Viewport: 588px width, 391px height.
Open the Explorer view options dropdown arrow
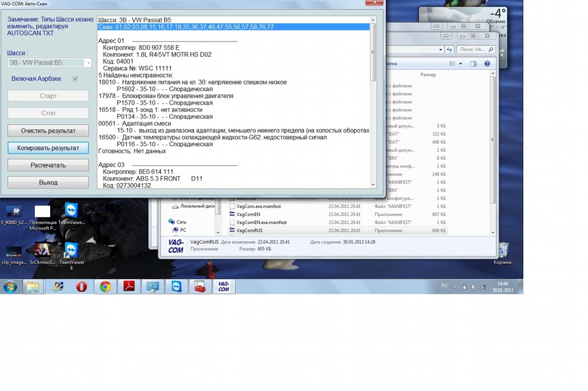click(461, 64)
